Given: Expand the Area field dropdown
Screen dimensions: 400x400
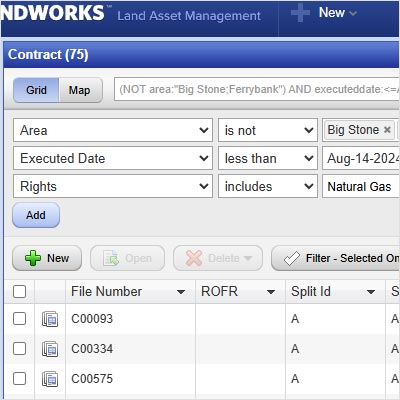Looking at the screenshot, I should tap(113, 130).
